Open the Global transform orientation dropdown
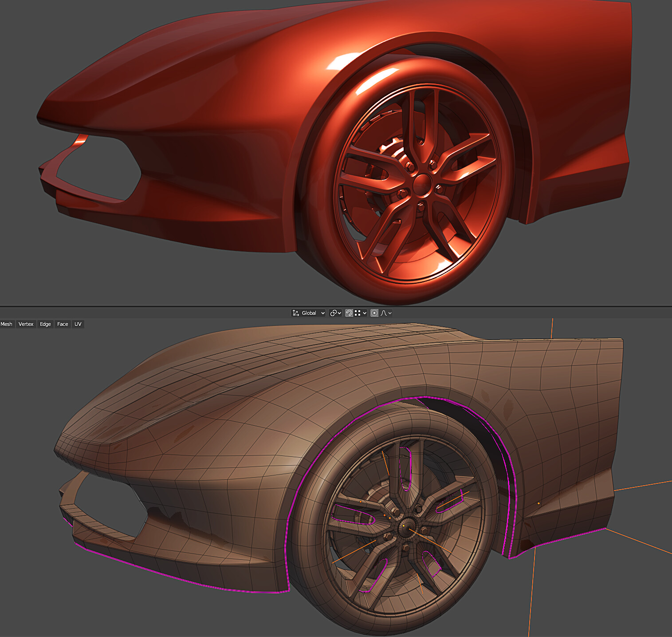This screenshot has height=637, width=672. [308, 313]
